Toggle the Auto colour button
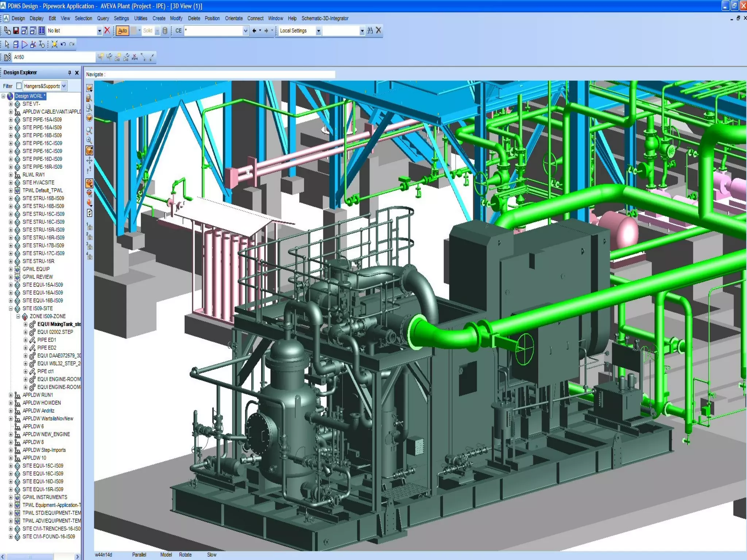The image size is (747, 560). [123, 31]
